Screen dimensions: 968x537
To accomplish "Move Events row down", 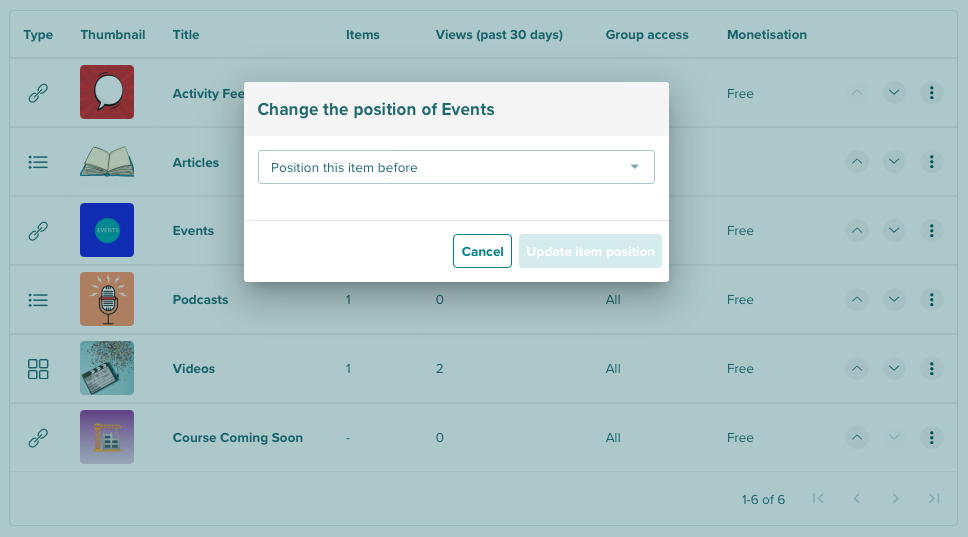I will point(893,231).
